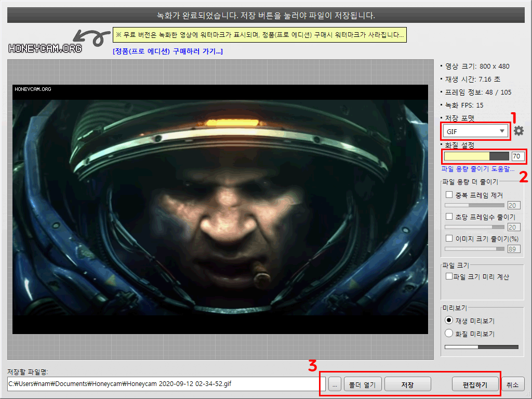The image size is (532, 399).
Task: Click the quality value field showing 70
Action: pyautogui.click(x=518, y=156)
